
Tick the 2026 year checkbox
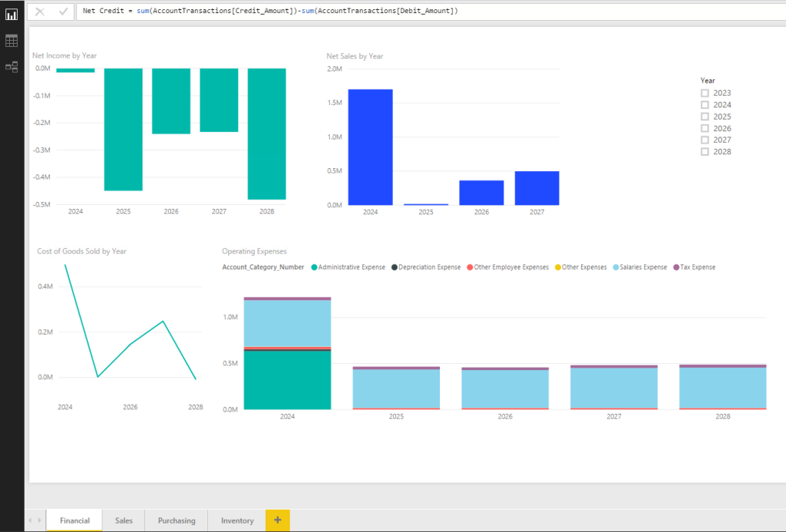705,128
